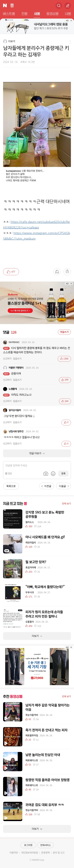
Task: Open search with the magnifier icon
Action: pyautogui.click(x=59, y=5)
